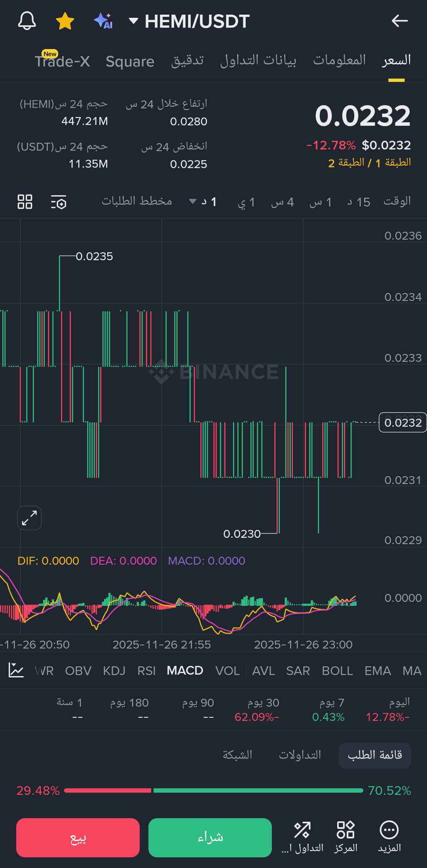This screenshot has width=427, height=868.
Task: Enable the BOLL overlay
Action: (x=337, y=671)
